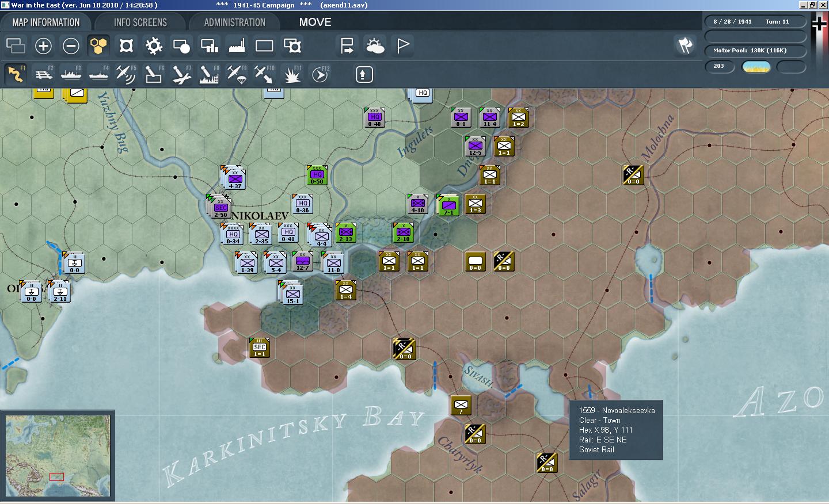Click the overlapping windows icon in toolbar
829x504 pixels.
click(x=16, y=45)
